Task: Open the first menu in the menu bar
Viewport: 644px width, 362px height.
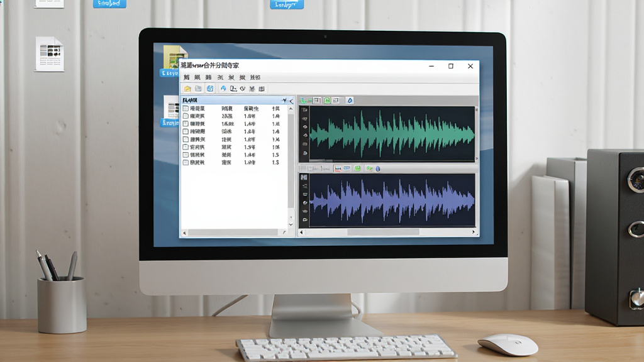Action: [186, 77]
